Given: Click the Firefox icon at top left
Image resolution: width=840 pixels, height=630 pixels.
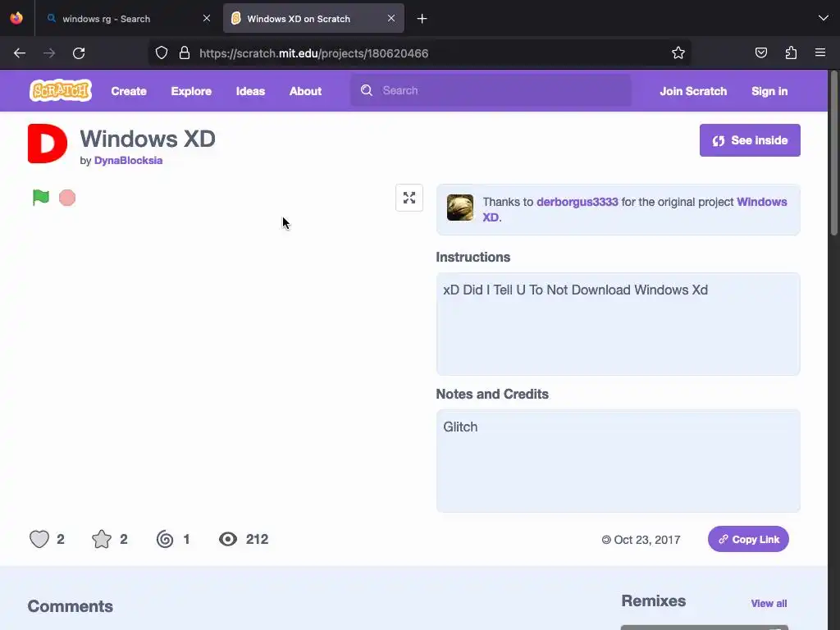Looking at the screenshot, I should 16,18.
